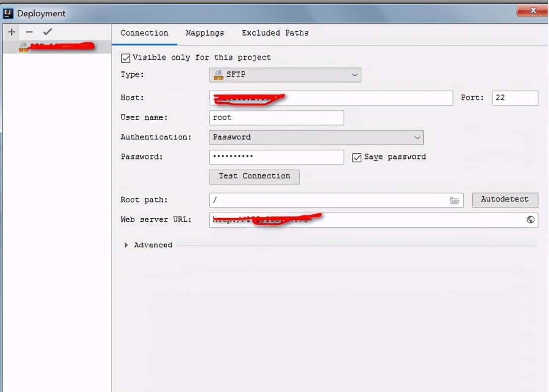This screenshot has height=392, width=549.
Task: Switch to the Excluded Paths tab
Action: tap(274, 33)
